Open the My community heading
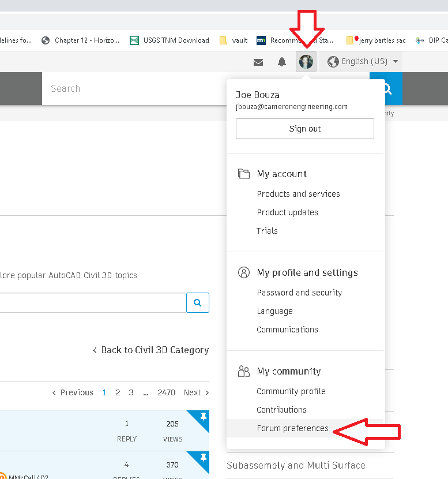Viewport: 448px width, 479px height. click(x=289, y=371)
